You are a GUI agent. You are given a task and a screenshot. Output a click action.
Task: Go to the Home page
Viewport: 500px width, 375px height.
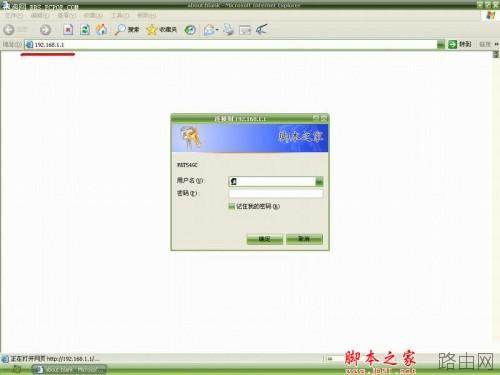point(101,30)
